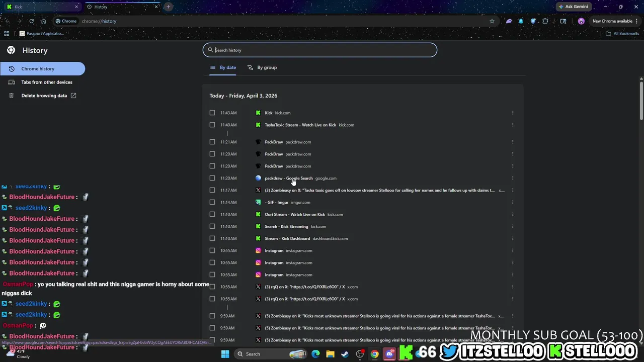This screenshot has width=644, height=362.
Task: Check the box for TashaToxic Stream entry
Action: tap(212, 125)
